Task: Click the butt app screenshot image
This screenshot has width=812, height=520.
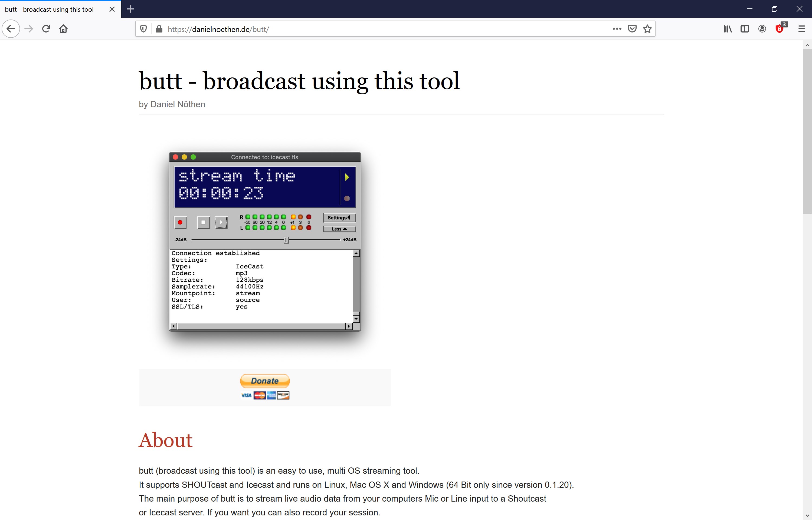Action: [x=264, y=241]
